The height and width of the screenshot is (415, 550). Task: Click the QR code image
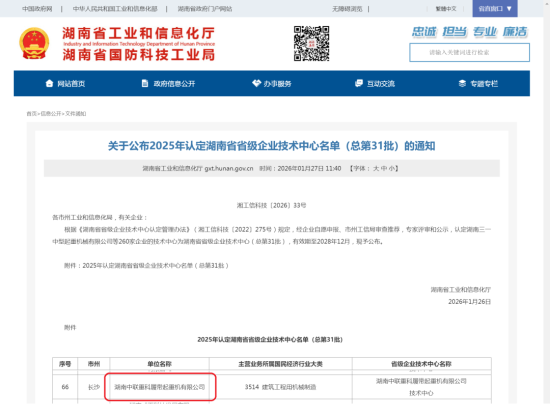pos(311,43)
